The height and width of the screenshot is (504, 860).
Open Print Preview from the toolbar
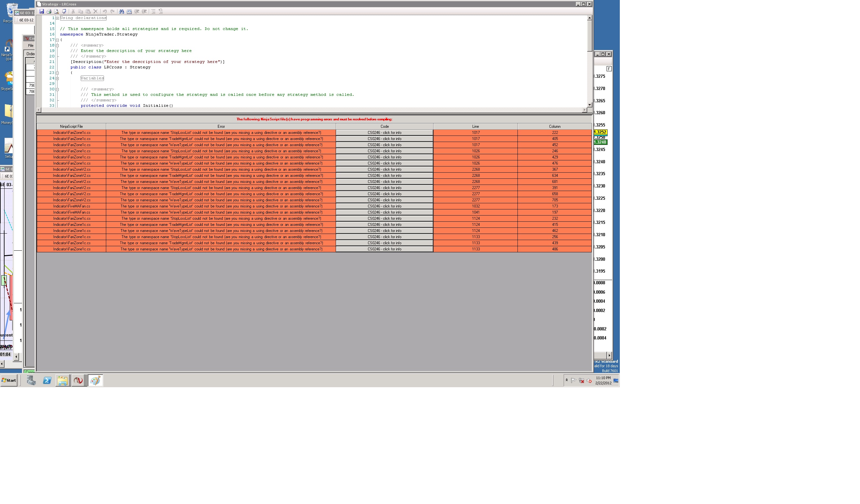(56, 11)
